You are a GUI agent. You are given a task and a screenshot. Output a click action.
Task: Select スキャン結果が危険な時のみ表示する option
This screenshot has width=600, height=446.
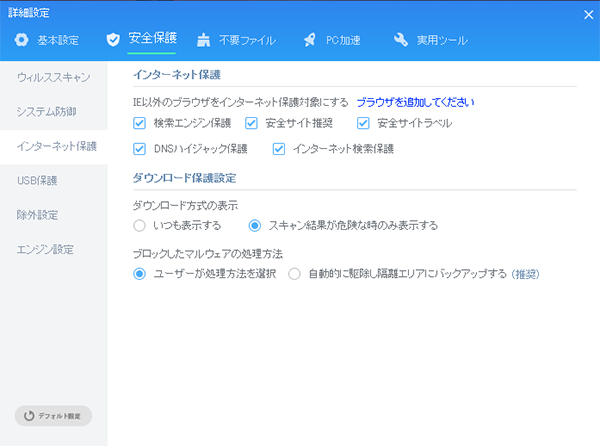[255, 226]
